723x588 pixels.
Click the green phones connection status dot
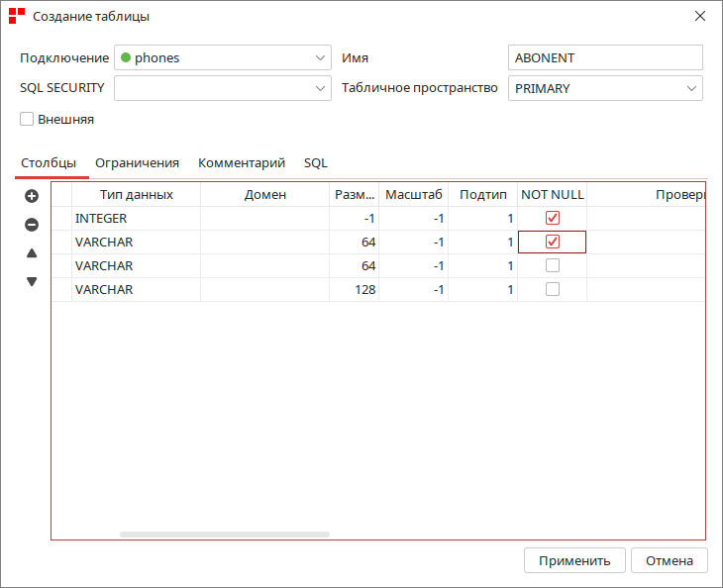tap(126, 57)
